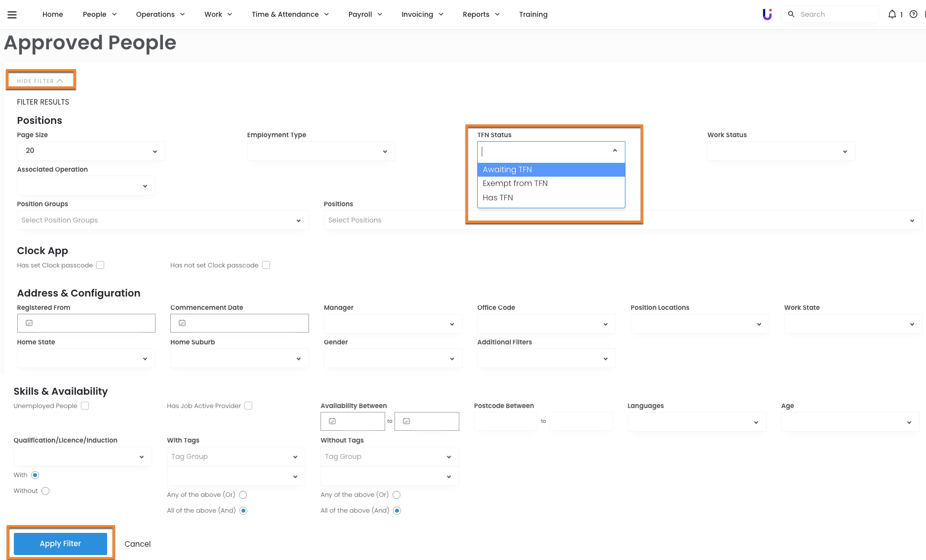Select the Without qualification radio button
The height and width of the screenshot is (560, 926).
(45, 491)
